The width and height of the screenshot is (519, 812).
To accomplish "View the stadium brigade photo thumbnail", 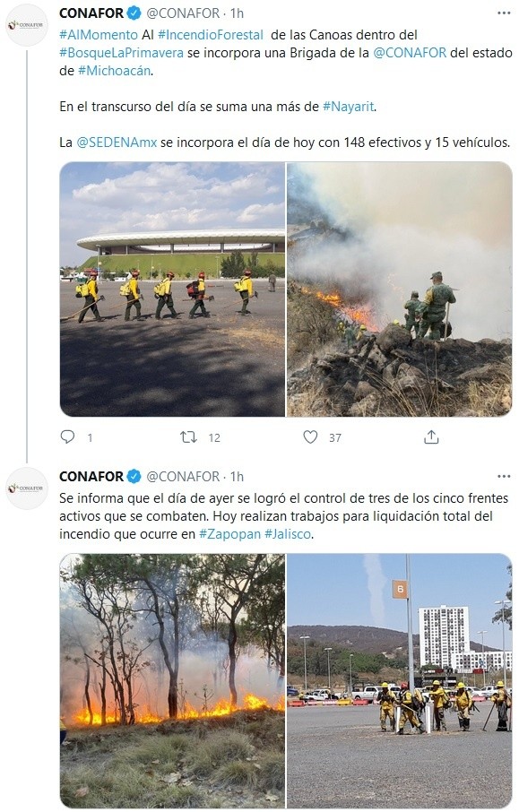I will coord(172,289).
